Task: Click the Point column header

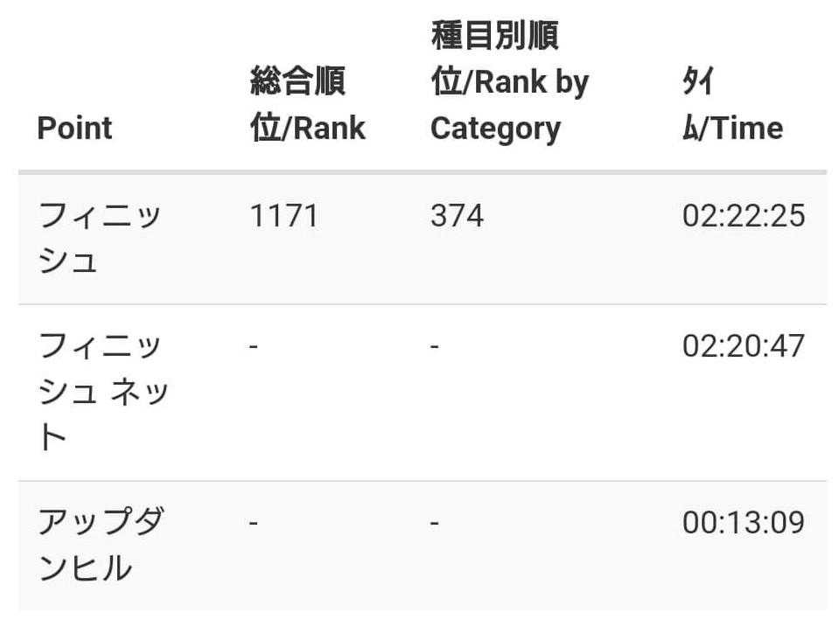Action: pos(75,129)
